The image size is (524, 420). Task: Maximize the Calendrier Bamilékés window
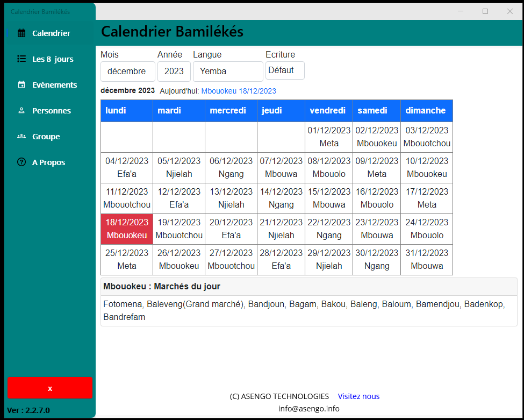tap(485, 11)
